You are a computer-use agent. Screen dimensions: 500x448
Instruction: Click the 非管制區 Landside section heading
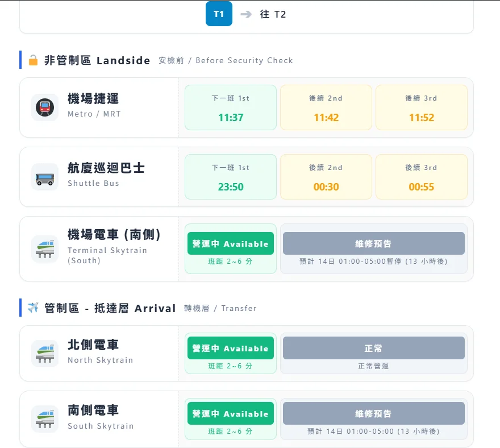tap(97, 60)
